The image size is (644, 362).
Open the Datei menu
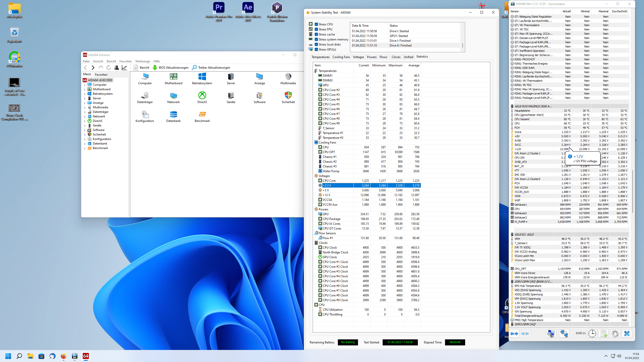(x=86, y=61)
